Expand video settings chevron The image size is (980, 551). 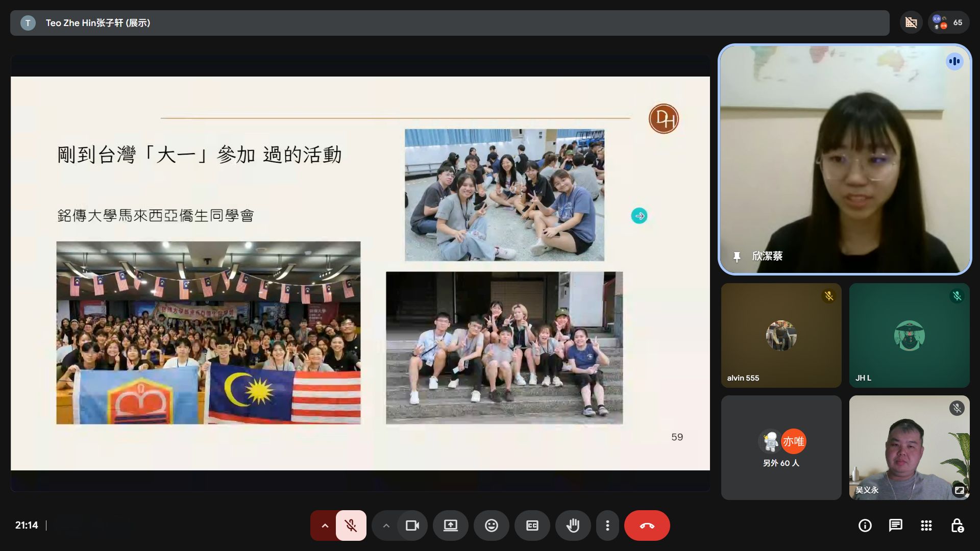coord(386,525)
